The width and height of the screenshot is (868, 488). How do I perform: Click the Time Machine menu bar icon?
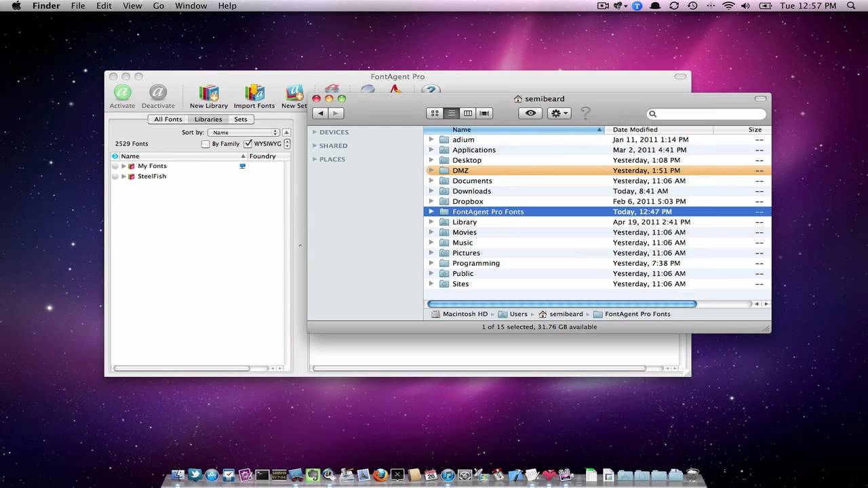click(x=692, y=5)
